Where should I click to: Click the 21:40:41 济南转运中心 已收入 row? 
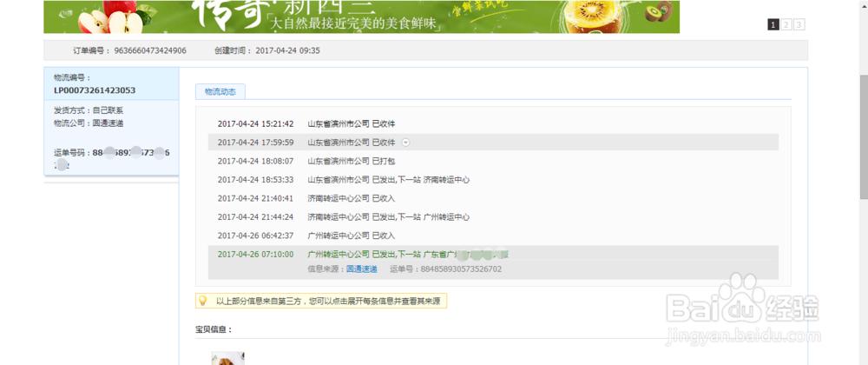[493, 198]
